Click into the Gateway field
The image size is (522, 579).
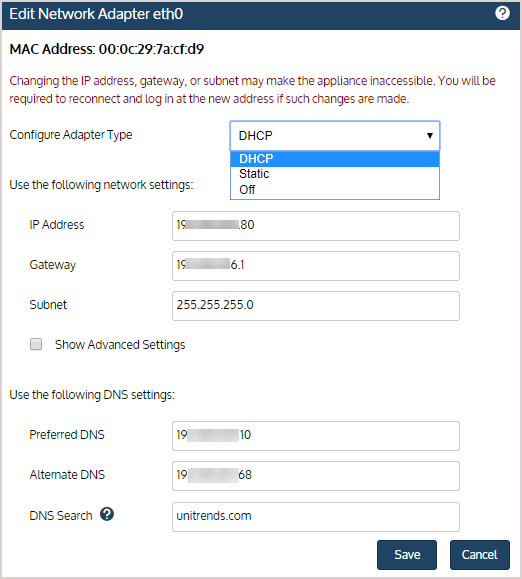coord(316,265)
